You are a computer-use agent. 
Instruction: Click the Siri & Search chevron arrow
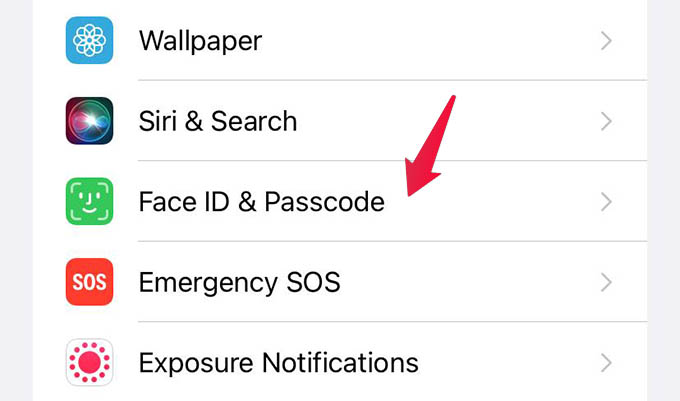pos(606,121)
